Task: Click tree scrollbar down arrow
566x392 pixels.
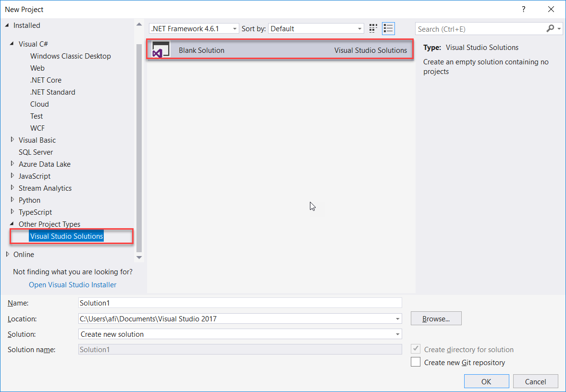Action: point(139,257)
